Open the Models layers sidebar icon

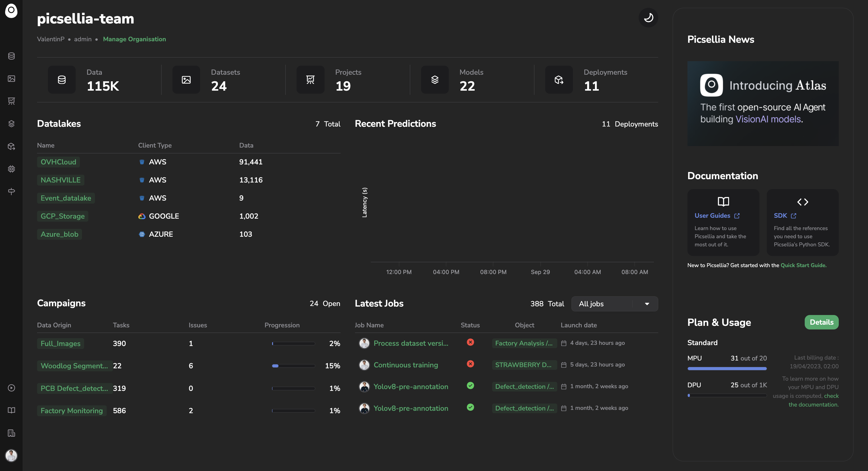pyautogui.click(x=11, y=123)
